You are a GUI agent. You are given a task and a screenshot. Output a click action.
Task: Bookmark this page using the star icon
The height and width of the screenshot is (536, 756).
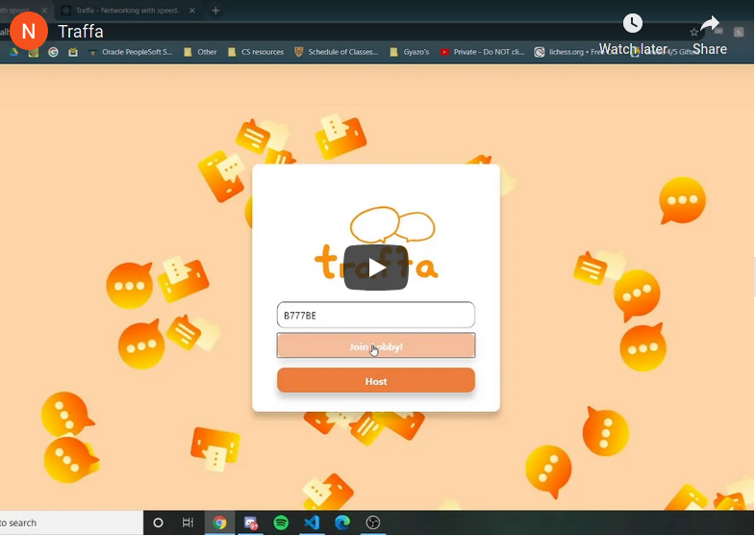(x=693, y=32)
